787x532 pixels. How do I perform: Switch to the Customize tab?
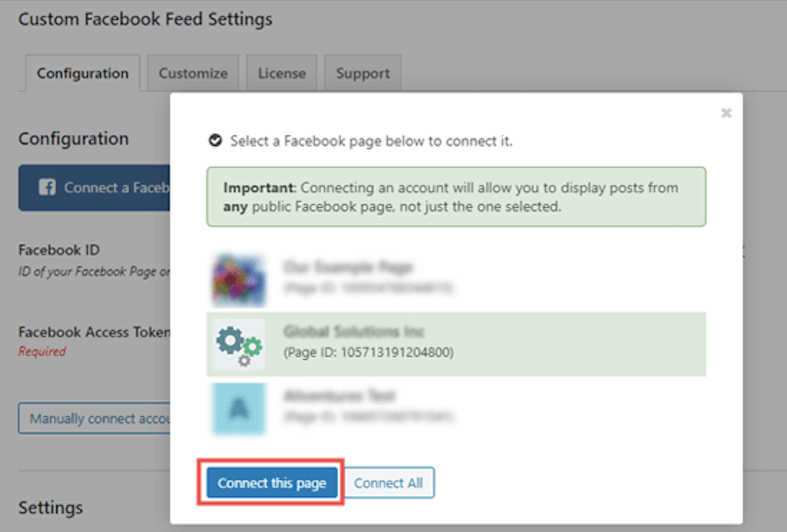[193, 73]
